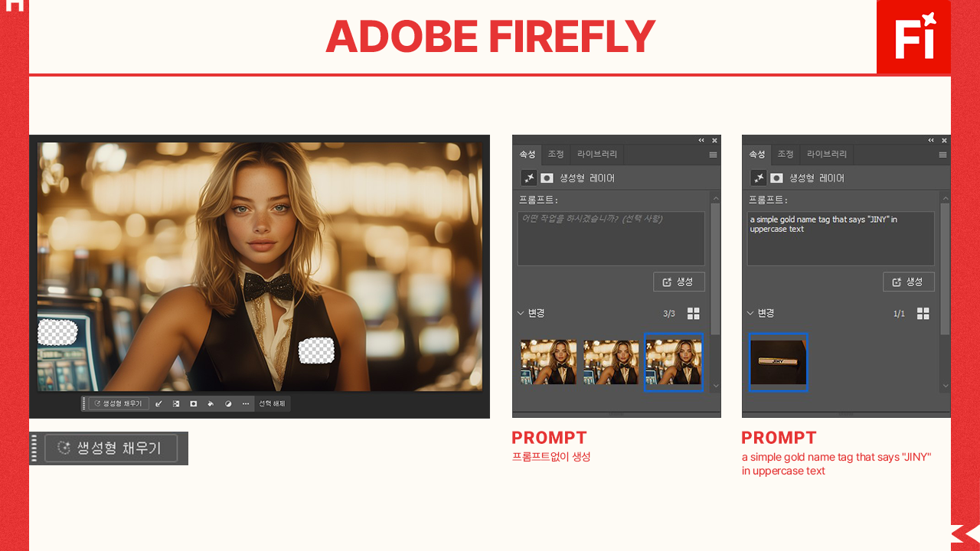Click the Adobe Firefly Fi logo
The height and width of the screenshot is (551, 980).
914,37
